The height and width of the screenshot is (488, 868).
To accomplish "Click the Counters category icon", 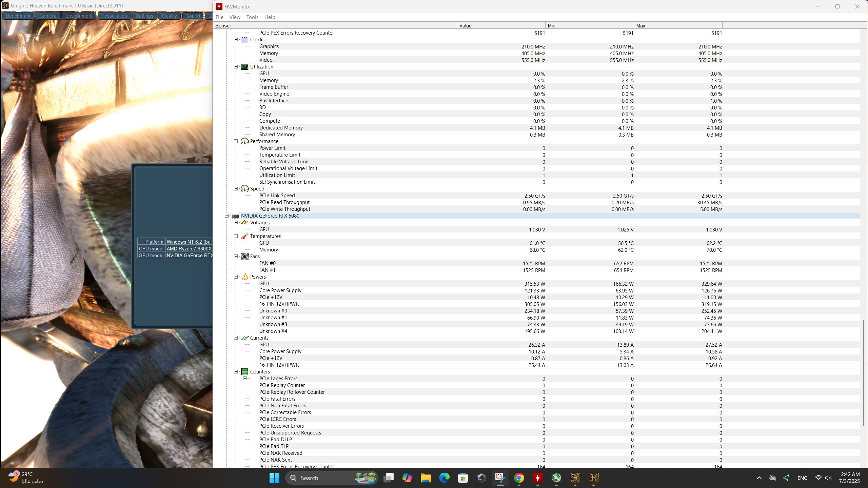I will coord(244,372).
